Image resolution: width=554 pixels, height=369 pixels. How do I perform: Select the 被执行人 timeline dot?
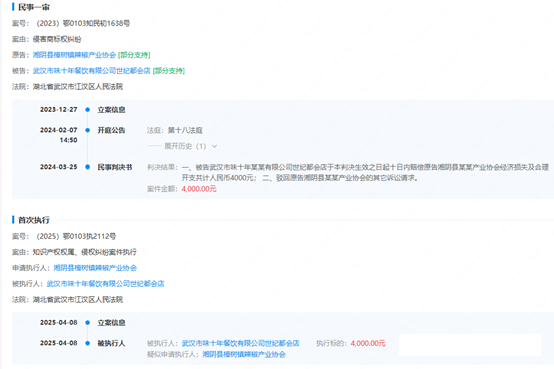(88, 343)
